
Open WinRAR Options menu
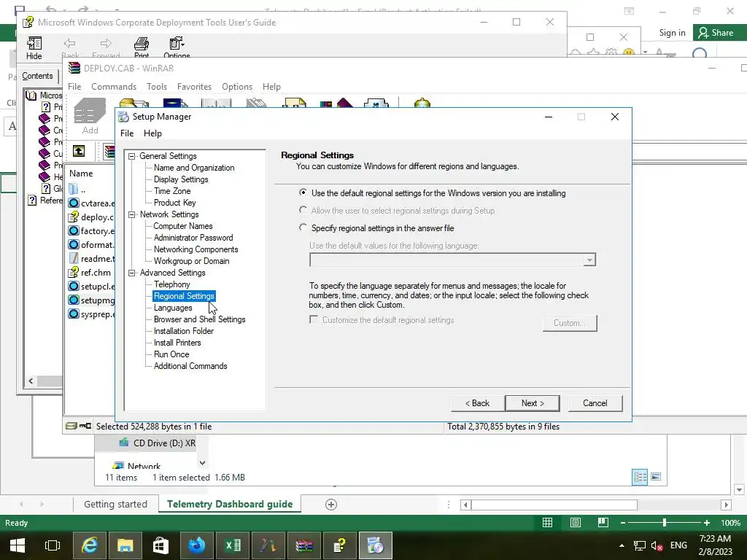(x=237, y=87)
